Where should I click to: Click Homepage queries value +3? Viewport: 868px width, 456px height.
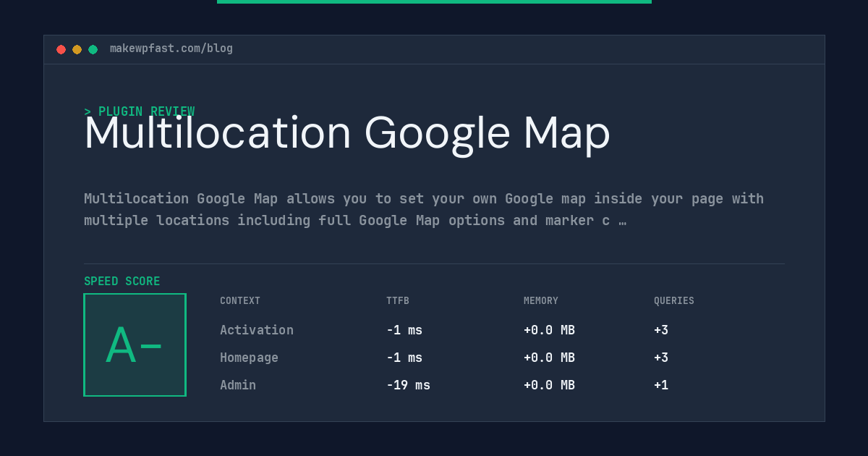click(661, 358)
